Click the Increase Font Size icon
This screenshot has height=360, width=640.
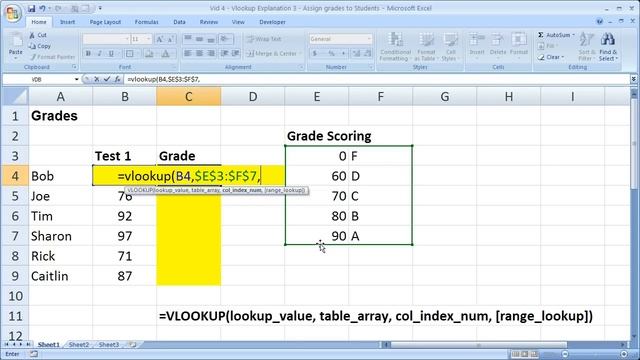click(x=160, y=39)
